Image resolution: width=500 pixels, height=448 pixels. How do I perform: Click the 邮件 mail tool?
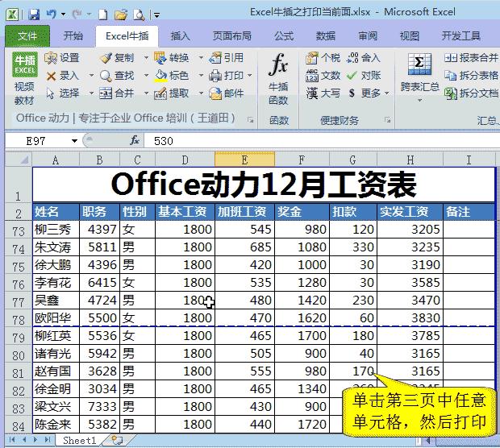coord(226,93)
